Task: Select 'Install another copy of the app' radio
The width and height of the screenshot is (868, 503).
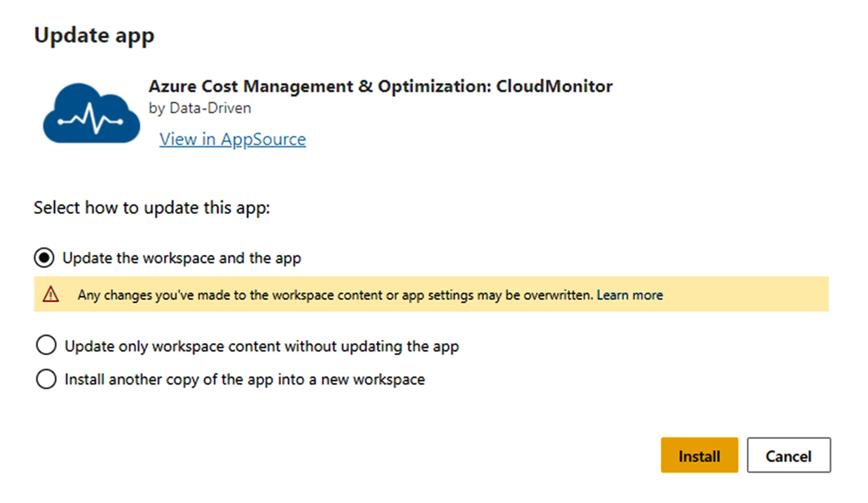Action: [x=46, y=379]
